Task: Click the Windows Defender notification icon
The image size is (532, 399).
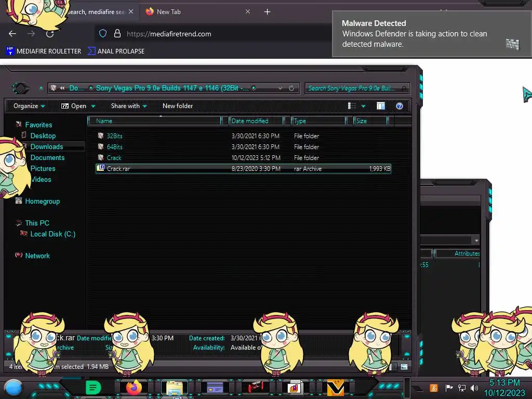Action: coord(513,44)
